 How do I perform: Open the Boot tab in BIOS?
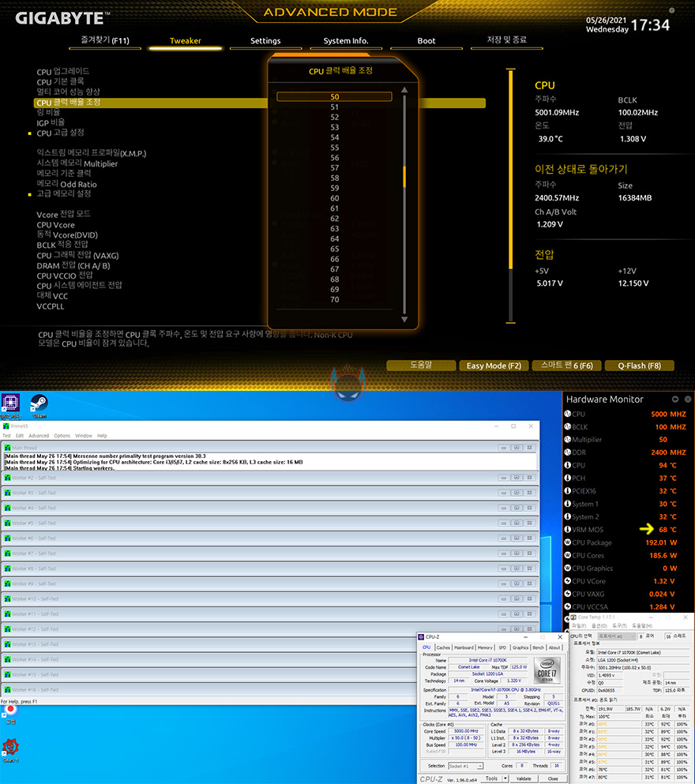[426, 41]
